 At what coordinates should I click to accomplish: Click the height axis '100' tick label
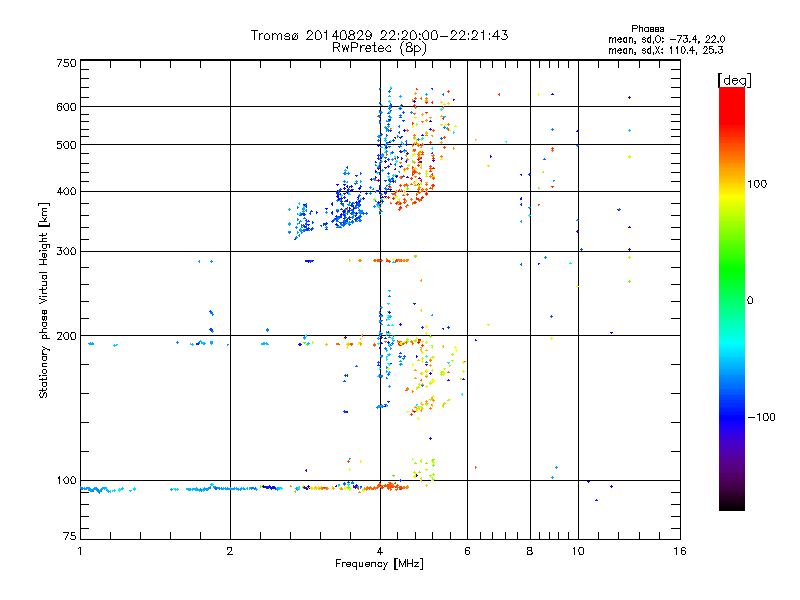66,481
